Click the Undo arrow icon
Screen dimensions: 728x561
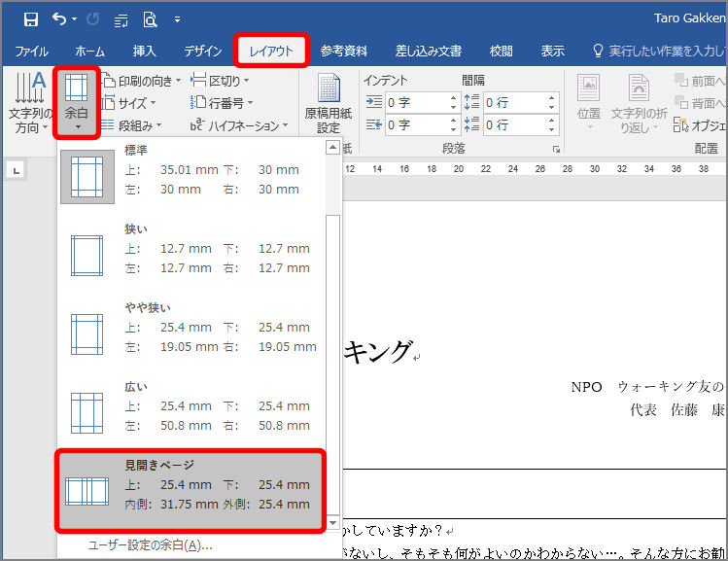tap(59, 19)
